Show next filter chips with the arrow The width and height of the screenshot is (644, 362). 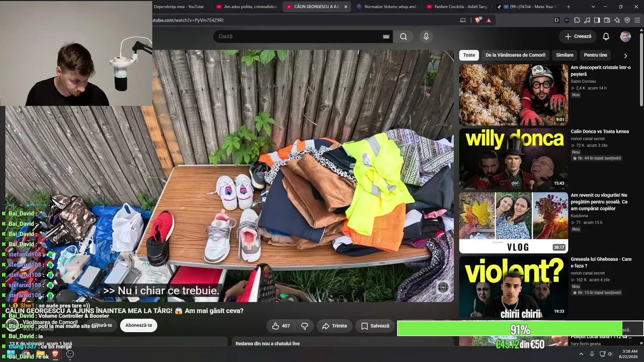625,55
